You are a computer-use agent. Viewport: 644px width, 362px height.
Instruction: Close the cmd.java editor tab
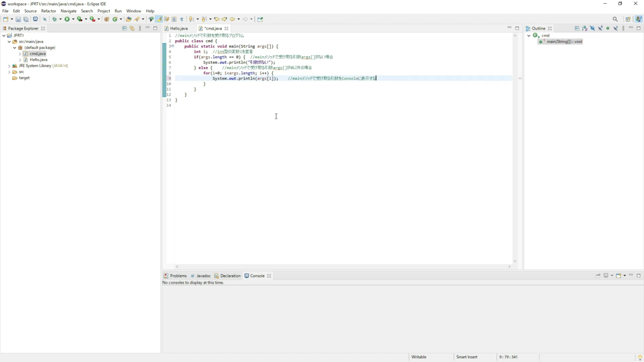click(x=226, y=28)
